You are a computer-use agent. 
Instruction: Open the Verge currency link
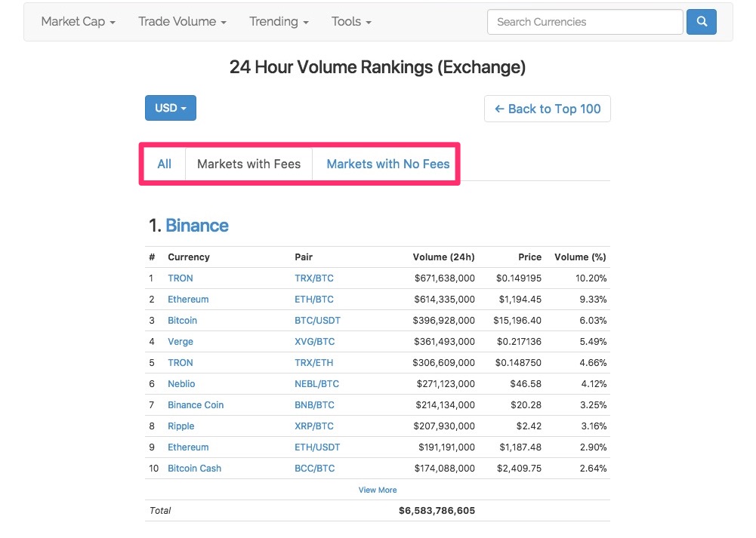coord(181,342)
